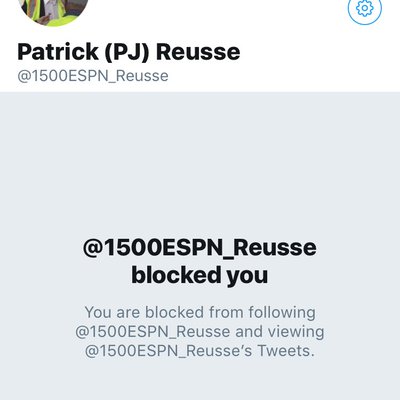The height and width of the screenshot is (400, 400).
Task: Click the word 'Tweets.' in the message
Action: 286,351
